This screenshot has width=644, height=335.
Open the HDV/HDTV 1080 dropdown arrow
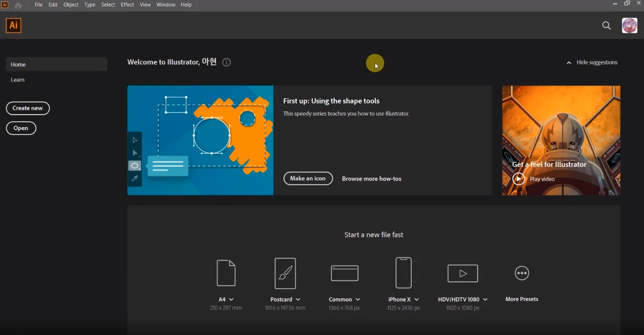485,300
